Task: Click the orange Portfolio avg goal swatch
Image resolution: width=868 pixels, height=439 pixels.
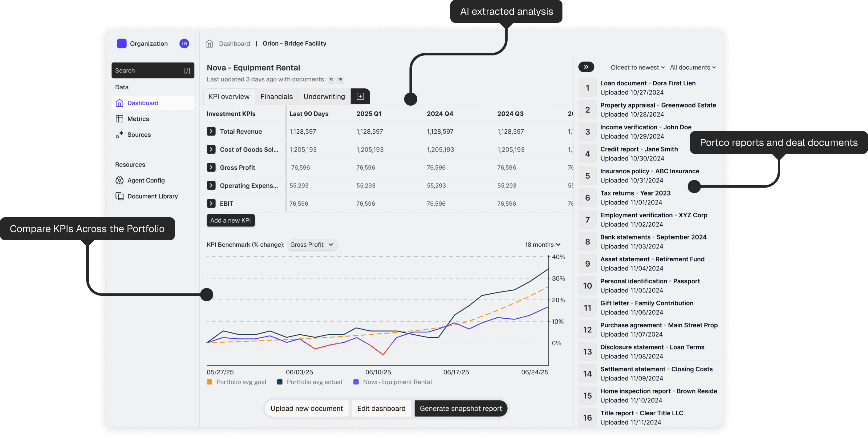Action: 209,382
